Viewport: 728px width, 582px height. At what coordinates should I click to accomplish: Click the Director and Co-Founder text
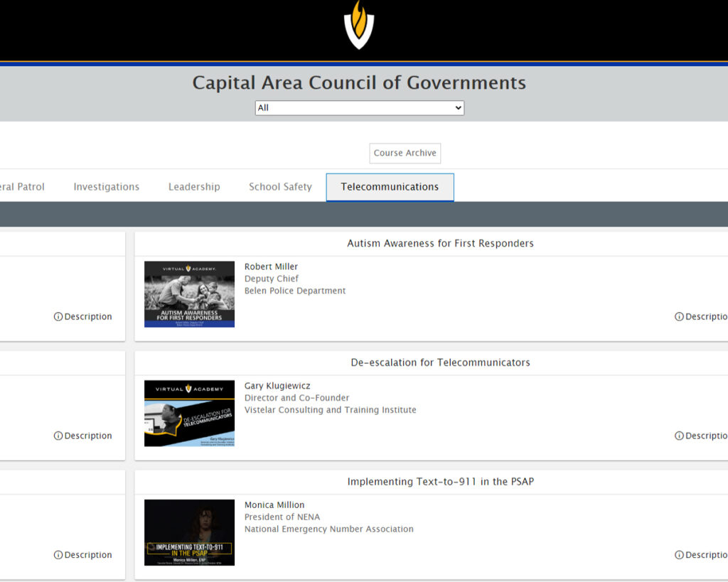(x=297, y=398)
